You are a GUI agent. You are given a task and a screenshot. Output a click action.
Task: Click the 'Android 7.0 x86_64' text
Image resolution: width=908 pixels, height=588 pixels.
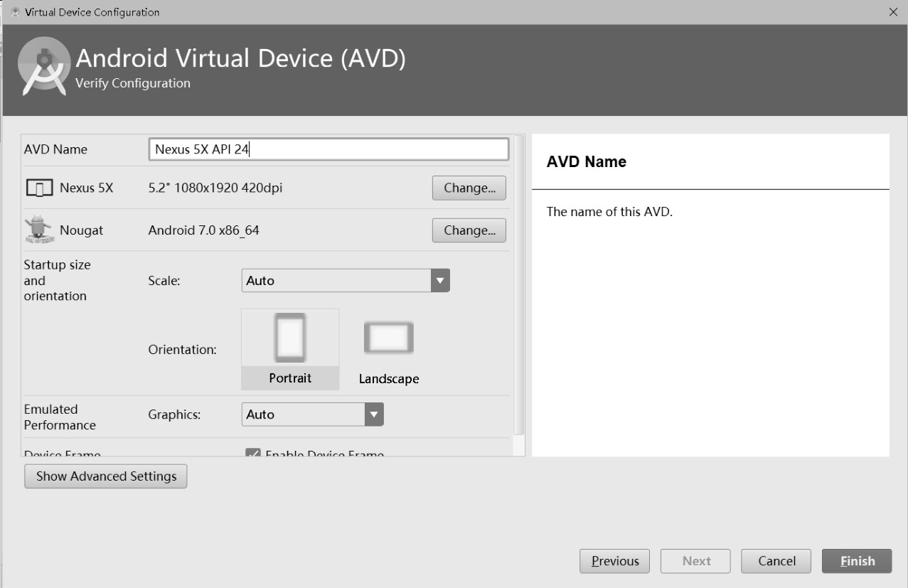[x=203, y=230]
